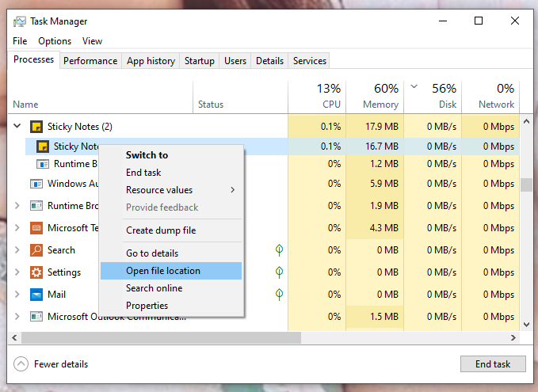The height and width of the screenshot is (392, 538).
Task: Open the View menu
Action: (92, 41)
